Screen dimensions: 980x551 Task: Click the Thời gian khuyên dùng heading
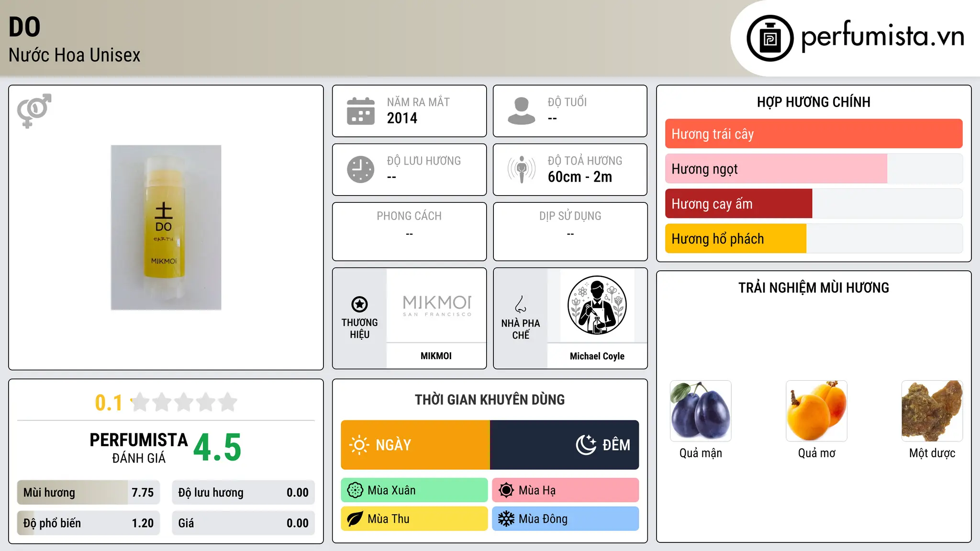point(490,399)
